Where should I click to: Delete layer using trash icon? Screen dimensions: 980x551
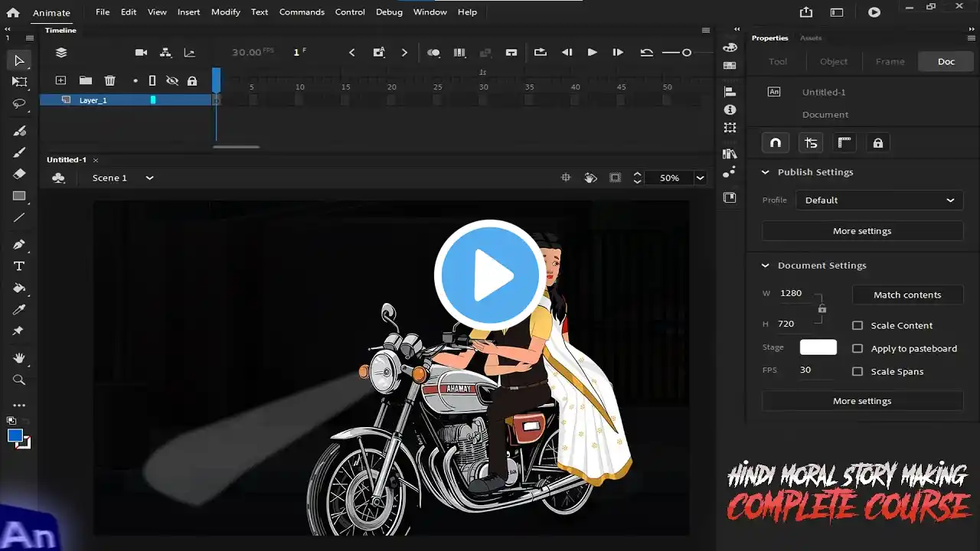pos(109,80)
